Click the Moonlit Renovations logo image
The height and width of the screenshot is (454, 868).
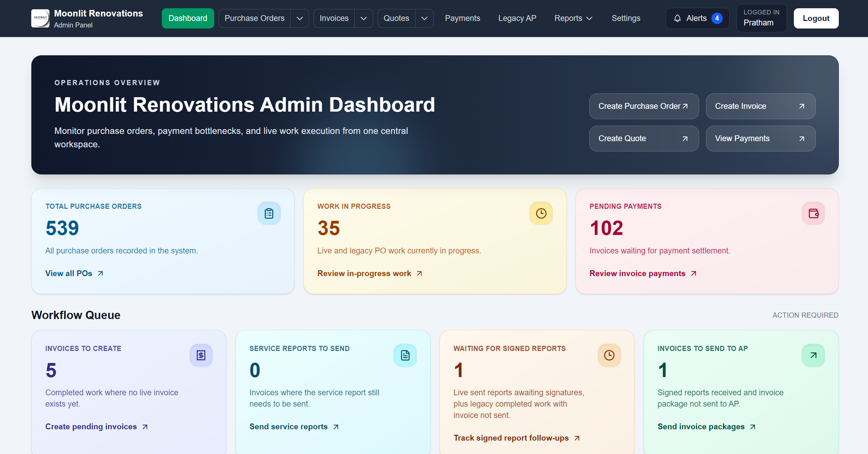coord(40,18)
